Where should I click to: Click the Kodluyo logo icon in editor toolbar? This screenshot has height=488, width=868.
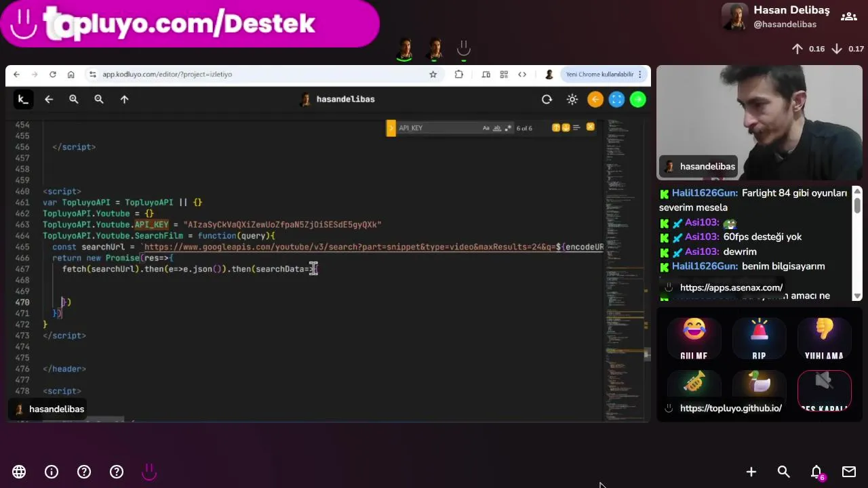coord(23,100)
